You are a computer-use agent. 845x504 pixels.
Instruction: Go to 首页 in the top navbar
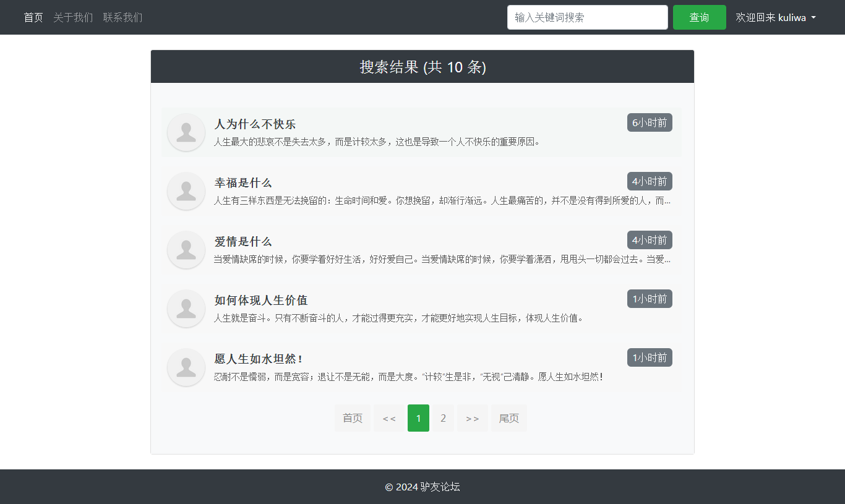33,17
